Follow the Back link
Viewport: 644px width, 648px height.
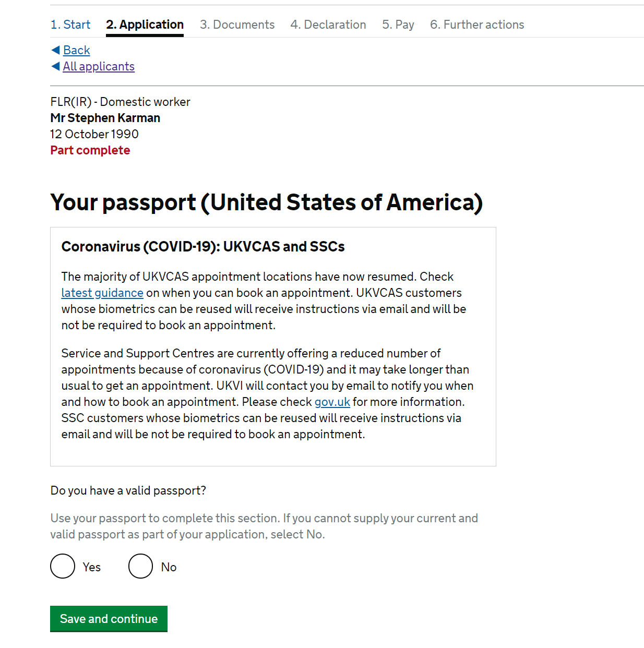[x=77, y=50]
